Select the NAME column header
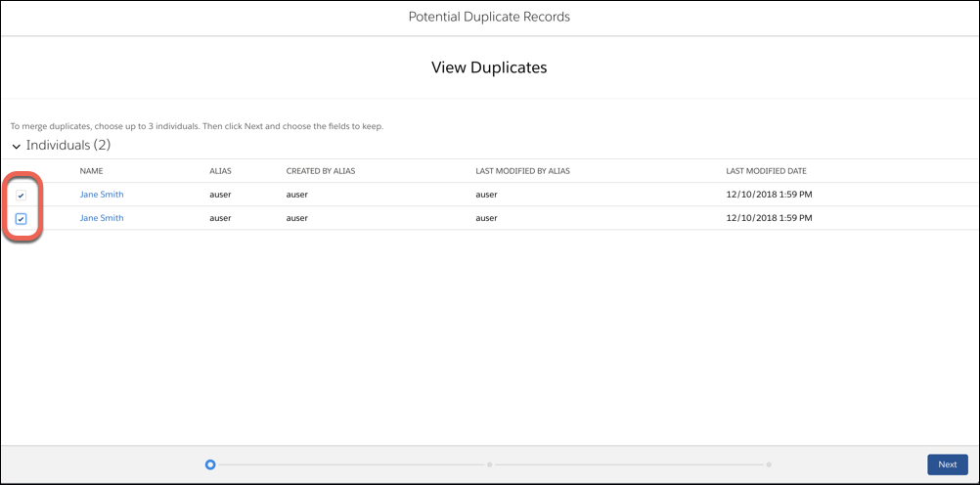Image resolution: width=980 pixels, height=485 pixels. point(91,170)
